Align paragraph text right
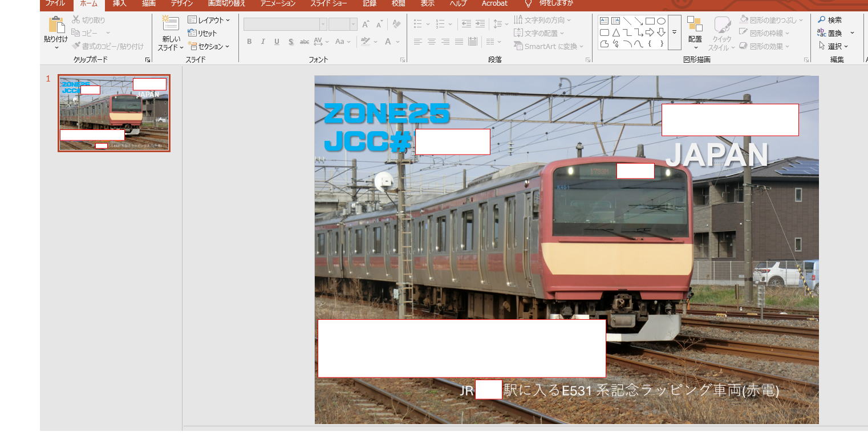This screenshot has height=440, width=868. (x=445, y=42)
